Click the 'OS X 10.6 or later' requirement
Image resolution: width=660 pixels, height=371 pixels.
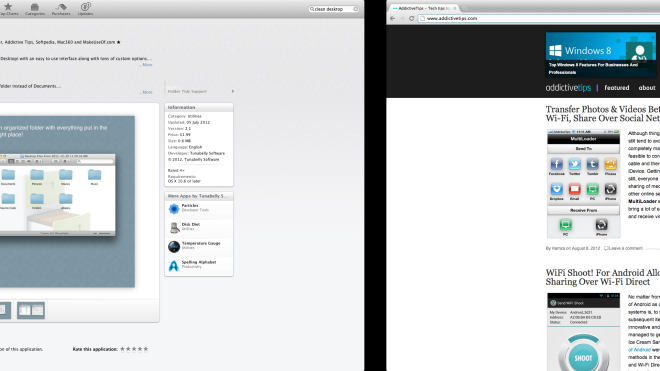pos(184,181)
